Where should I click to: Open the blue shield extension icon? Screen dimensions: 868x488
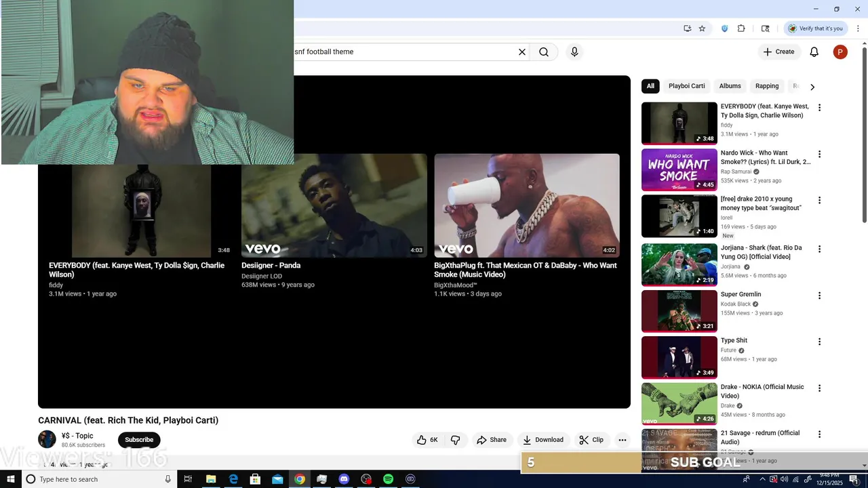point(724,28)
